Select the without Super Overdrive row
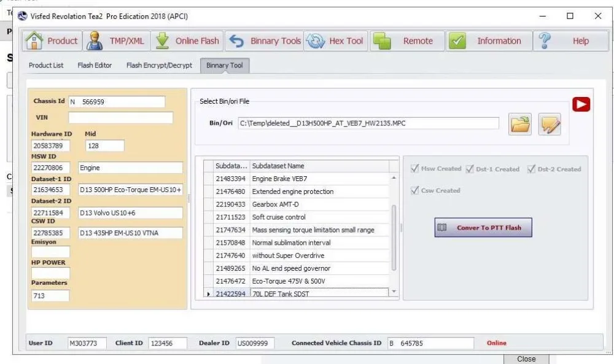Image resolution: width=614 pixels, height=364 pixels. [x=296, y=255]
